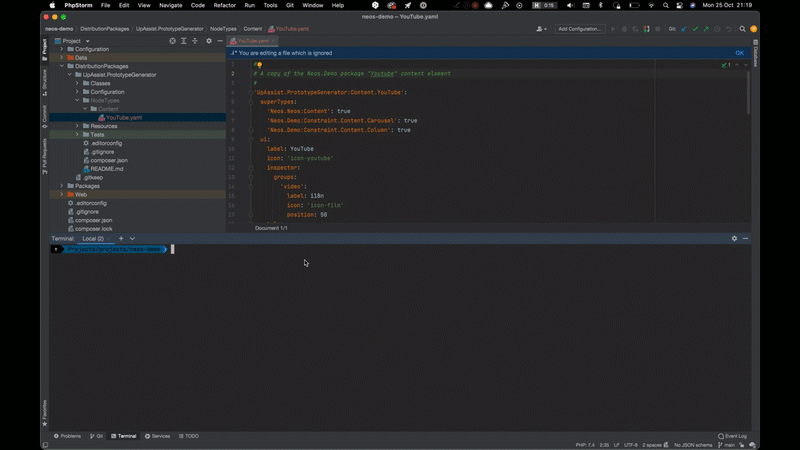Click the collapse all icon in Project panel

196,41
